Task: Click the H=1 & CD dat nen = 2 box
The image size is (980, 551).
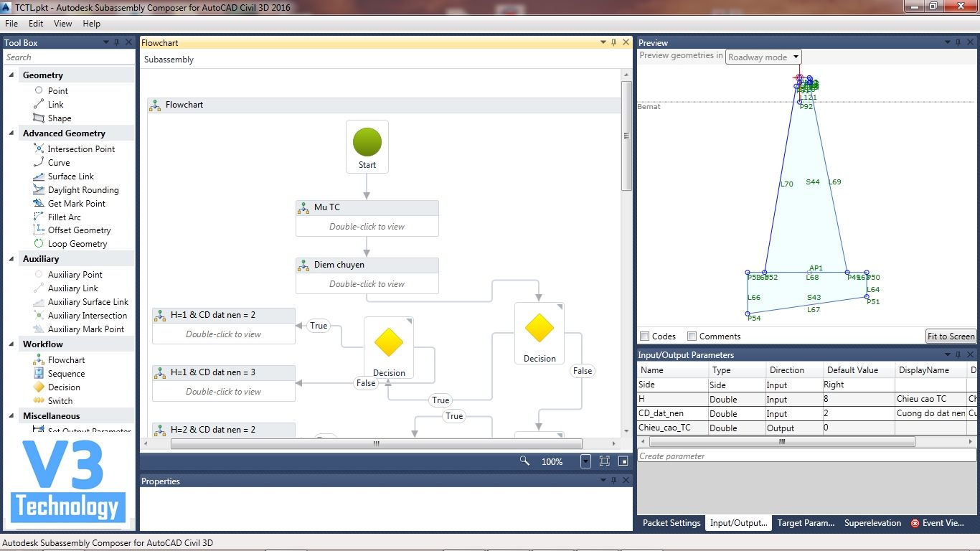Action: [224, 326]
